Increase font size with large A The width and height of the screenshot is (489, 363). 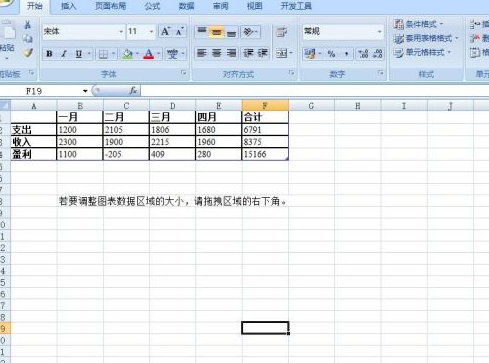pos(165,32)
